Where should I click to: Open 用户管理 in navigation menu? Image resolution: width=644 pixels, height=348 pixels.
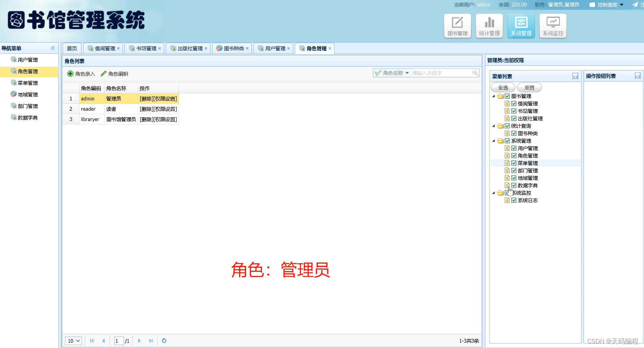[x=28, y=60]
